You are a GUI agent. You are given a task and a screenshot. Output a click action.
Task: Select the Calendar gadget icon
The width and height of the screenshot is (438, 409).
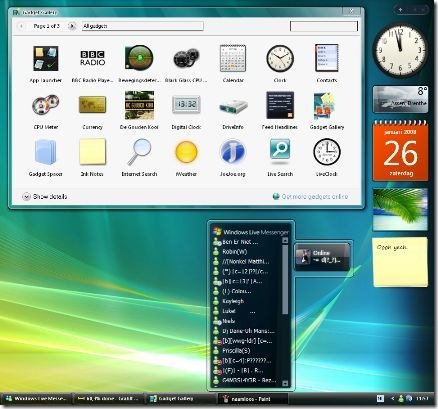[x=233, y=58]
